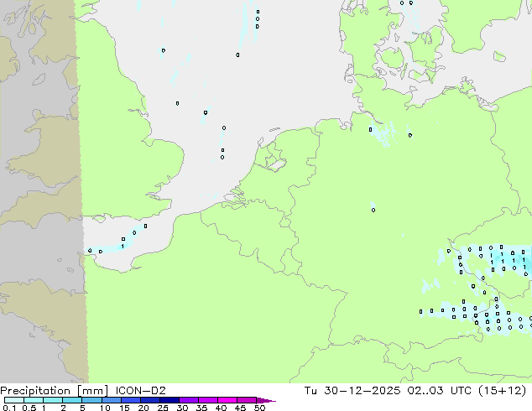Click the legend tick label '5'
This screenshot has width=532, height=411.
tap(83, 408)
